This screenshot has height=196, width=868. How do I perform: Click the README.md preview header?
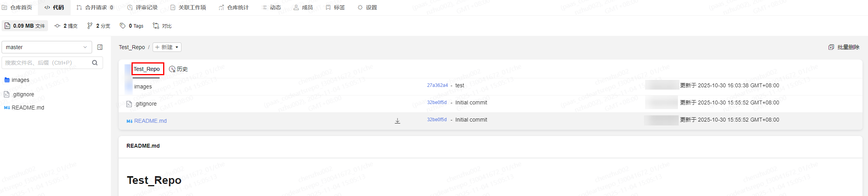click(143, 146)
